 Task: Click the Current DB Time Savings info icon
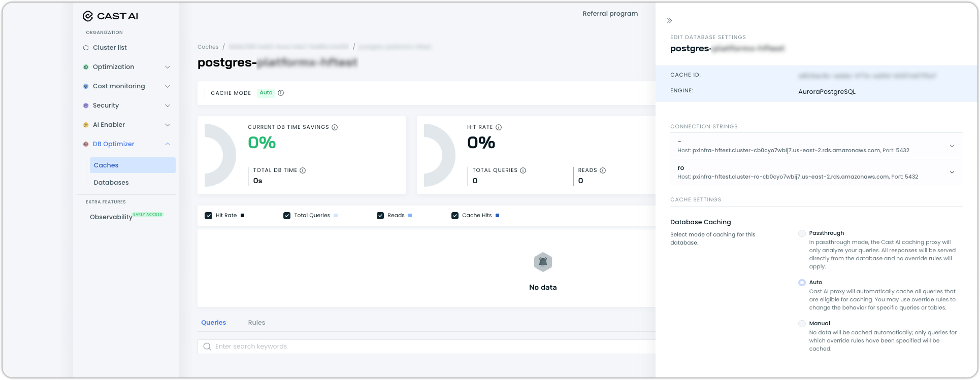(x=335, y=127)
